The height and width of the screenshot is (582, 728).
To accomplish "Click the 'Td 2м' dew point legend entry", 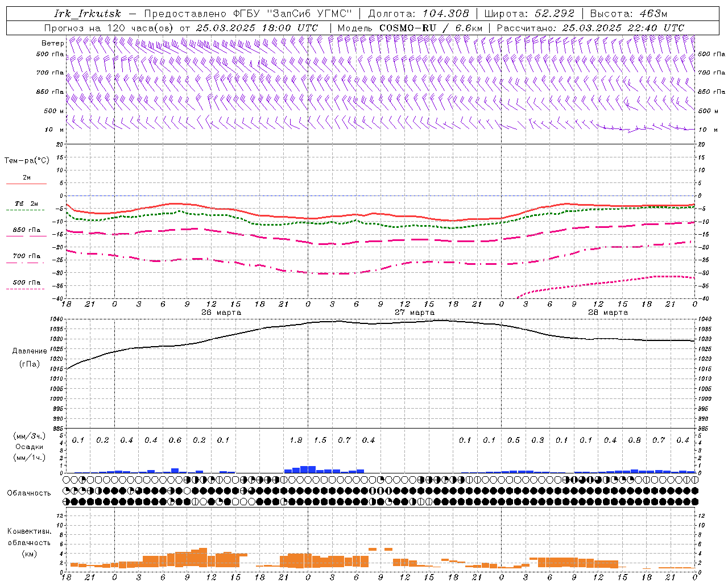I will (x=26, y=203).
